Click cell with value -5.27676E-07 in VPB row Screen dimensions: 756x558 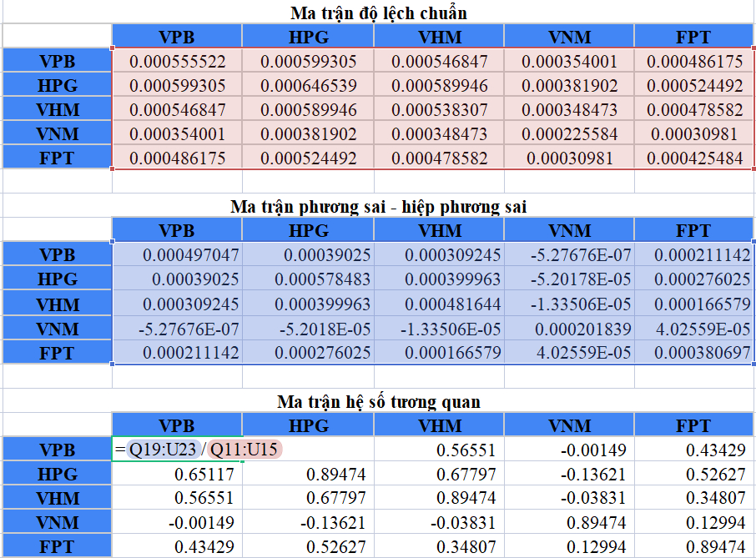point(569,254)
